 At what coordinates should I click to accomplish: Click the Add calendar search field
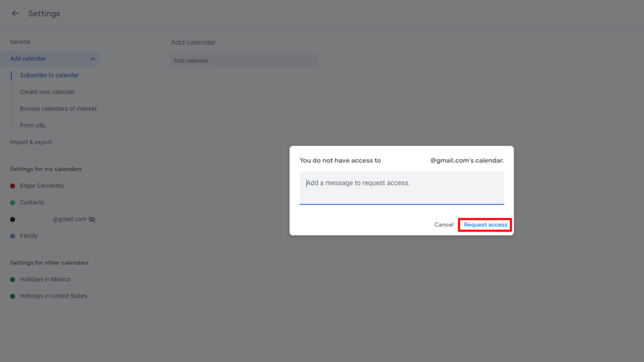click(244, 60)
